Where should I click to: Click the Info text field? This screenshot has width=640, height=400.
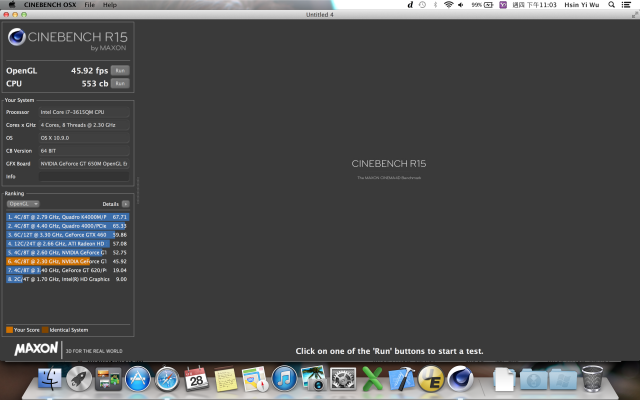click(84, 176)
